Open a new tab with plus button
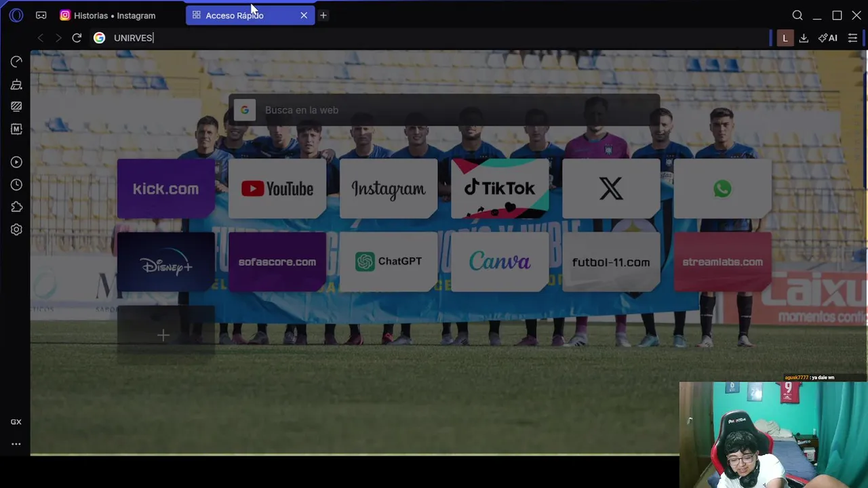The image size is (868, 488). click(x=323, y=15)
